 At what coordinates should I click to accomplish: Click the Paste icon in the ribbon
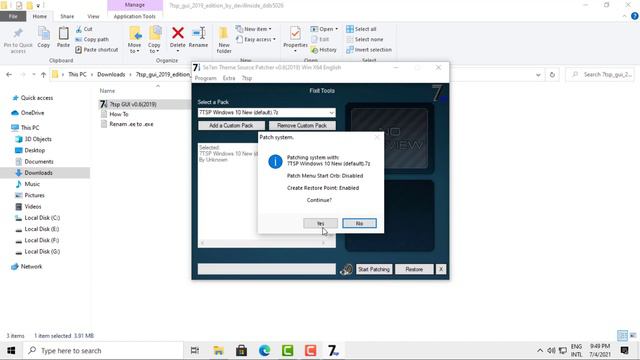tap(63, 33)
